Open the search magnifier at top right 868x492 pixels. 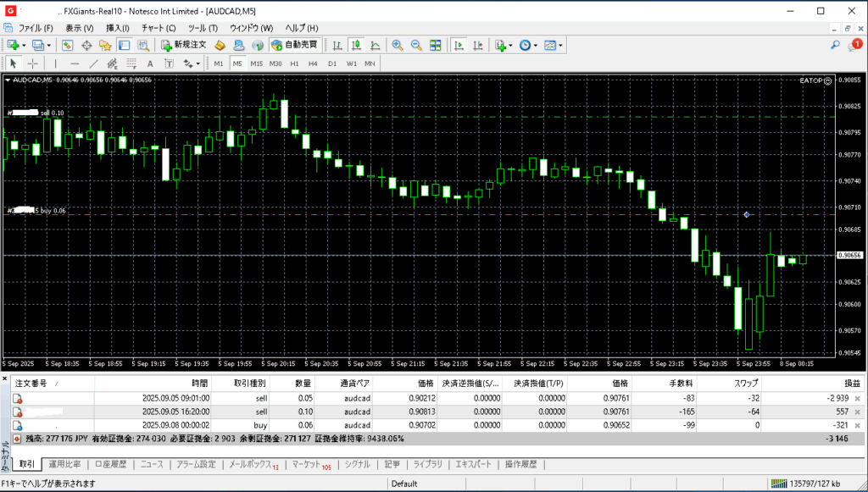(836, 45)
